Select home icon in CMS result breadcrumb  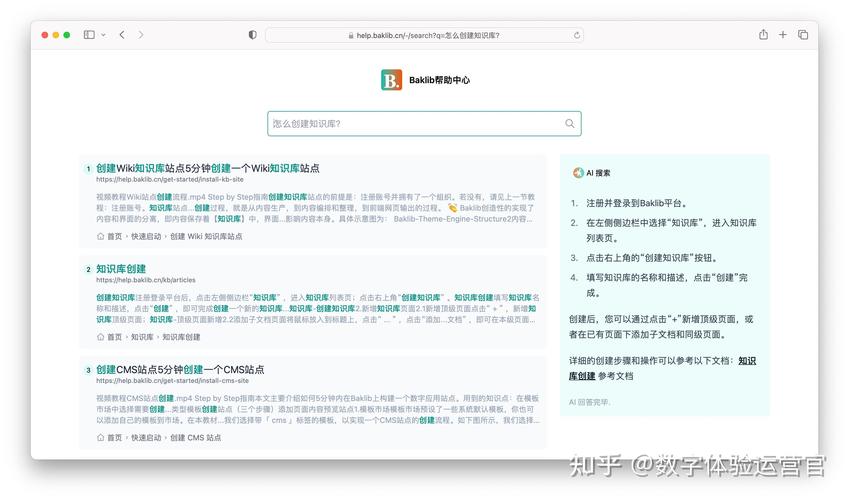(x=100, y=438)
